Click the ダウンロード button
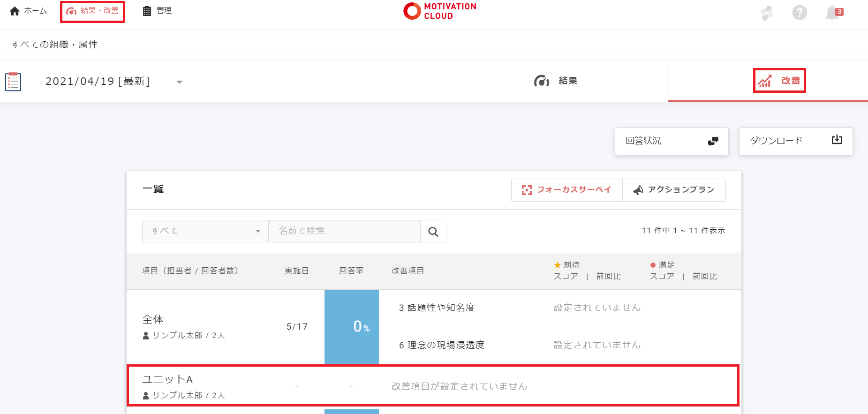Screen dimensions: 868x414 [x=795, y=141]
